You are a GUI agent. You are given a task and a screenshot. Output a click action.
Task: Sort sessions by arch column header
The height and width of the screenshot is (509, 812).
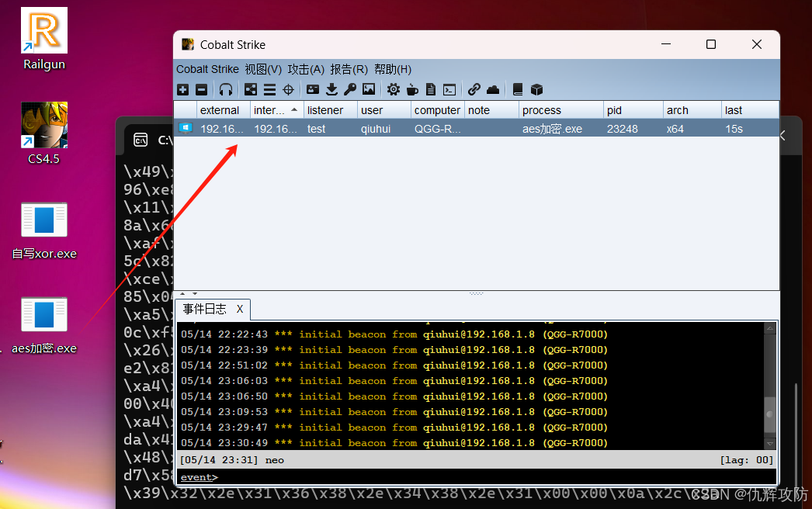pos(692,110)
